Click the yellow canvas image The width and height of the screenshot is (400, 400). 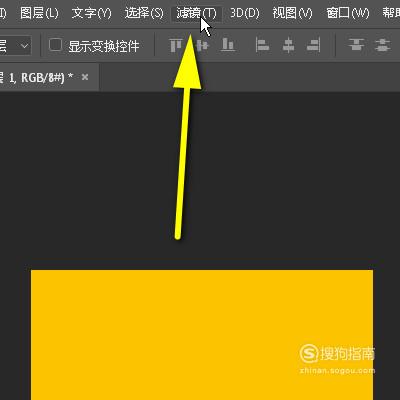point(202,335)
